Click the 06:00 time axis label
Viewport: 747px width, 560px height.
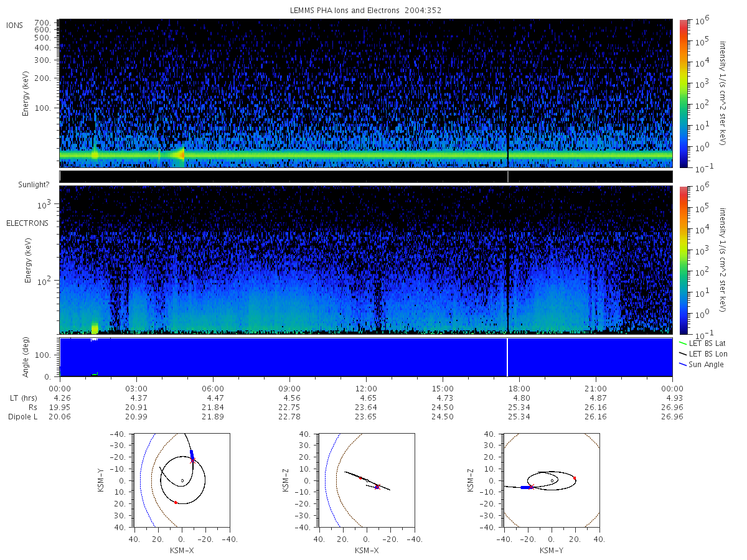pyautogui.click(x=213, y=388)
